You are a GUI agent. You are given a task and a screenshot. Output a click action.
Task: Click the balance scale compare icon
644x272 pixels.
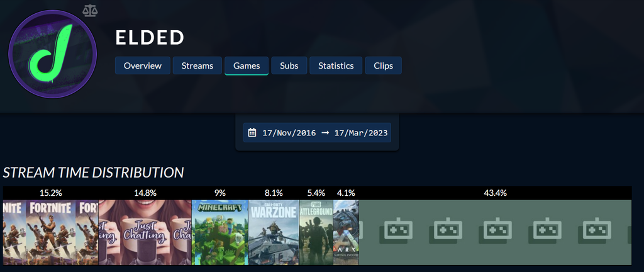[90, 10]
